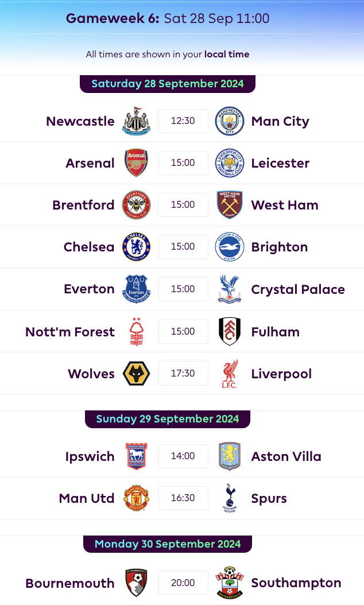Select the Saturday 28 September 2024 header
This screenshot has height=605, width=364.
tap(168, 84)
